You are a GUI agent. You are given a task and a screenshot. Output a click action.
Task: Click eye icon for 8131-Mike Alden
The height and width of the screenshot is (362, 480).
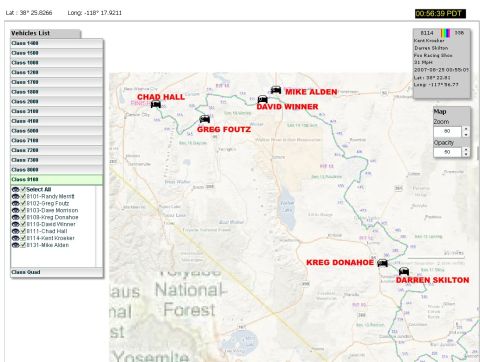tap(15, 245)
